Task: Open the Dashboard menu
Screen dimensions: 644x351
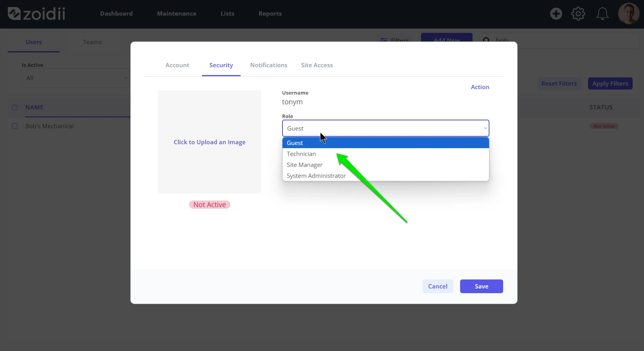Action: point(116,14)
